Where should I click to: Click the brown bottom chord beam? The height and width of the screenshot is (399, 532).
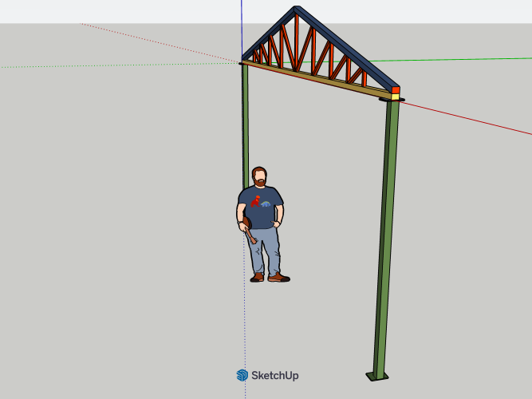[319, 80]
